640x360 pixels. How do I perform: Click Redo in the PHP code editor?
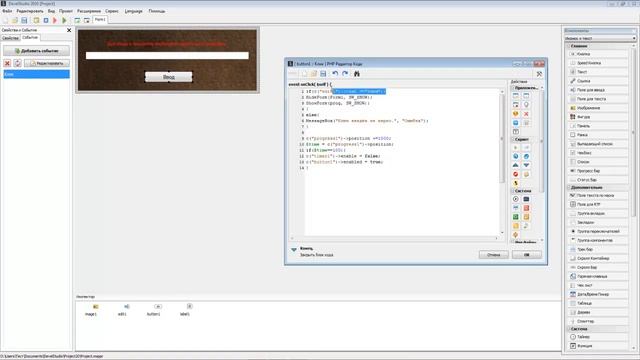345,73
